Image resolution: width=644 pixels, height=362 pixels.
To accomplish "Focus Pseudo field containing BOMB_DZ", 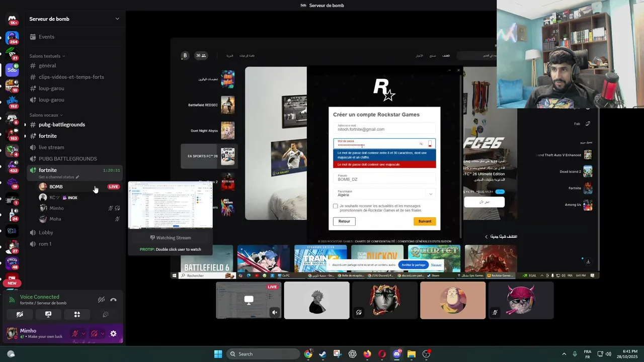I will pyautogui.click(x=384, y=177).
